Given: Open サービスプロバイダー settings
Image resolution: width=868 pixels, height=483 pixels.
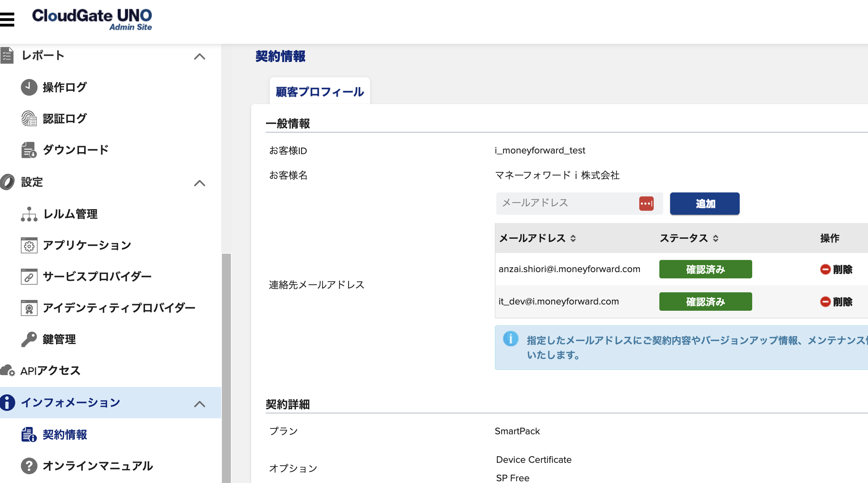Looking at the screenshot, I should (97, 277).
